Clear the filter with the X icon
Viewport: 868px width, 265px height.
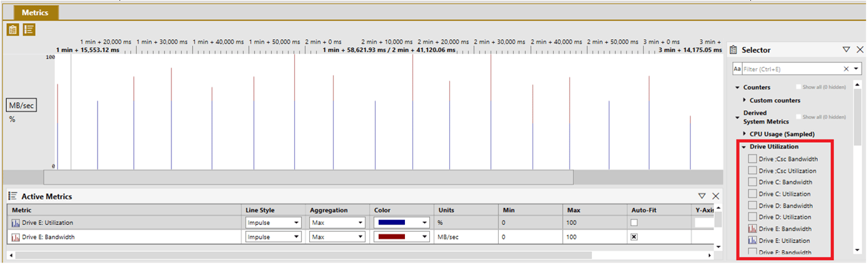(x=846, y=69)
